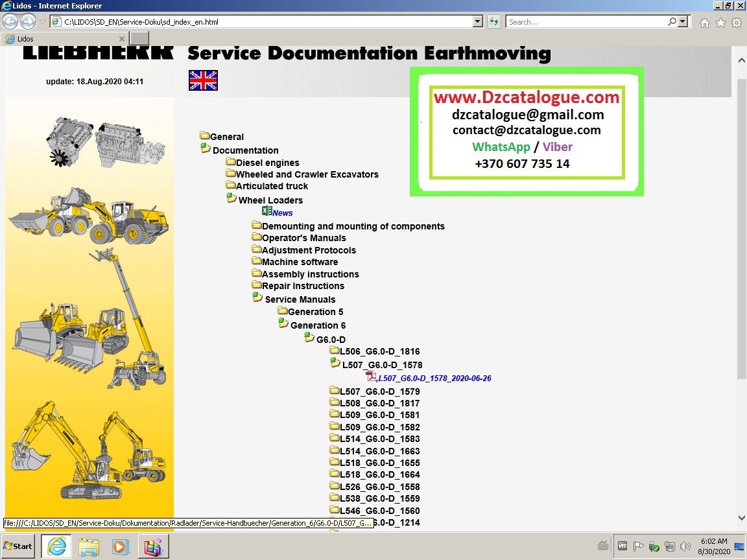Click the L506_G6.0-D_1816 folder icon

coord(335,350)
